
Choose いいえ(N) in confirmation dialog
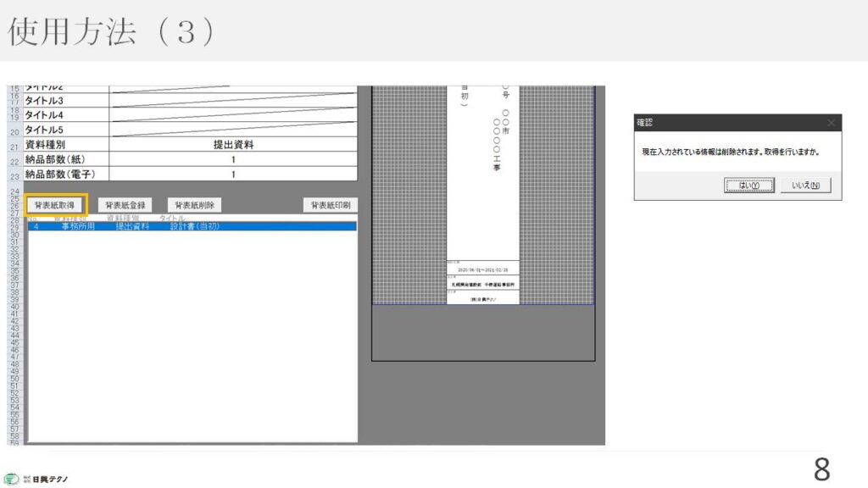804,186
